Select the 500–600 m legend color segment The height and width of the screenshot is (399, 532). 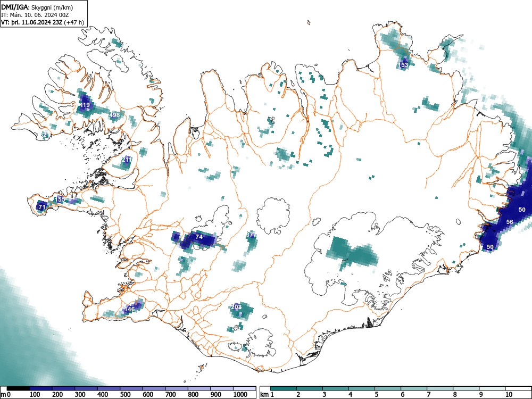point(131,388)
